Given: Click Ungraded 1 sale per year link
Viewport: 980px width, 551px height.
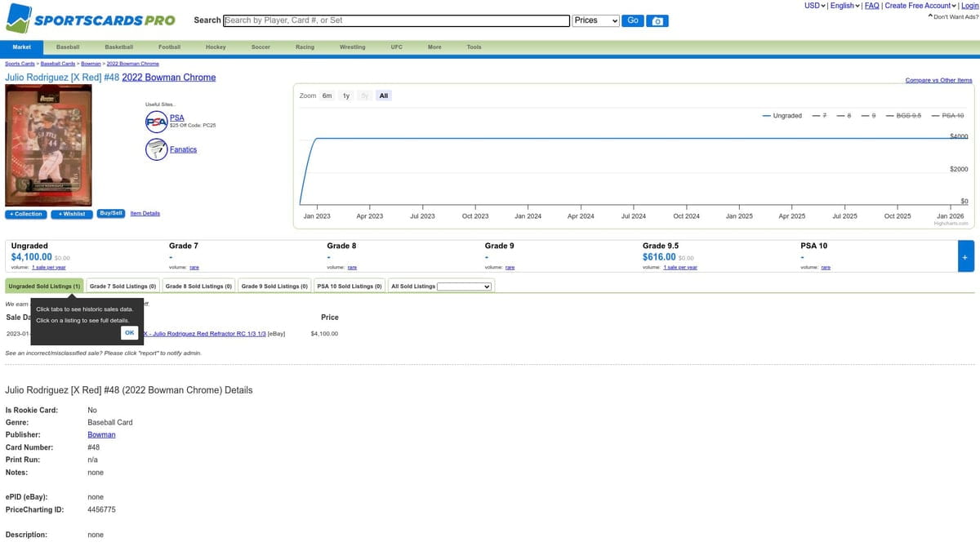Looking at the screenshot, I should coord(49,268).
